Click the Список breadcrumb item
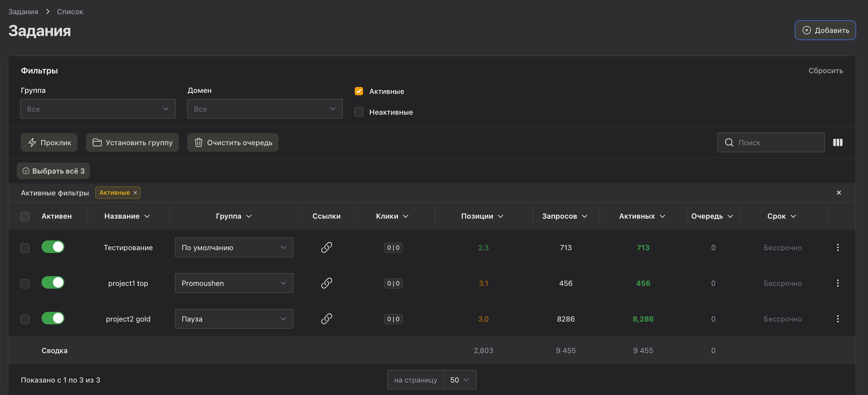868x395 pixels. point(70,11)
